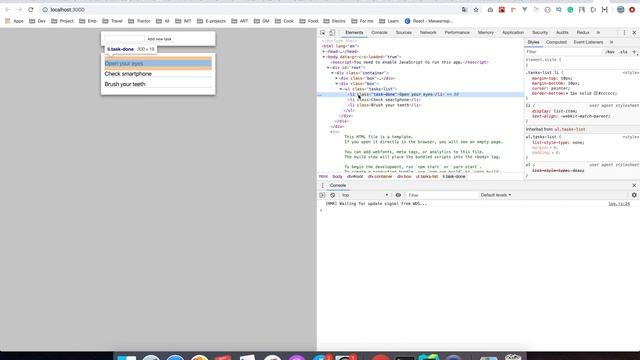Switch to the Computed styles tab
This screenshot has width=640, height=360.
pos(556,42)
